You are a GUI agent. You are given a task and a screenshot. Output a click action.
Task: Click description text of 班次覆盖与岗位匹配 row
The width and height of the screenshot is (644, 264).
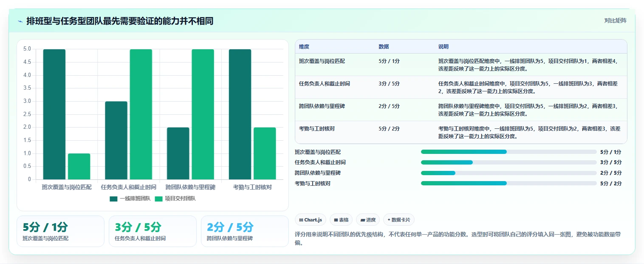528,65
